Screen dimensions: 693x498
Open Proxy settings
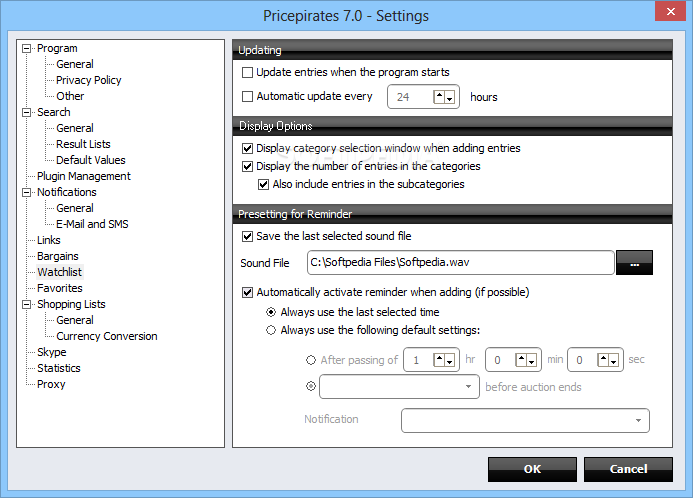51,384
